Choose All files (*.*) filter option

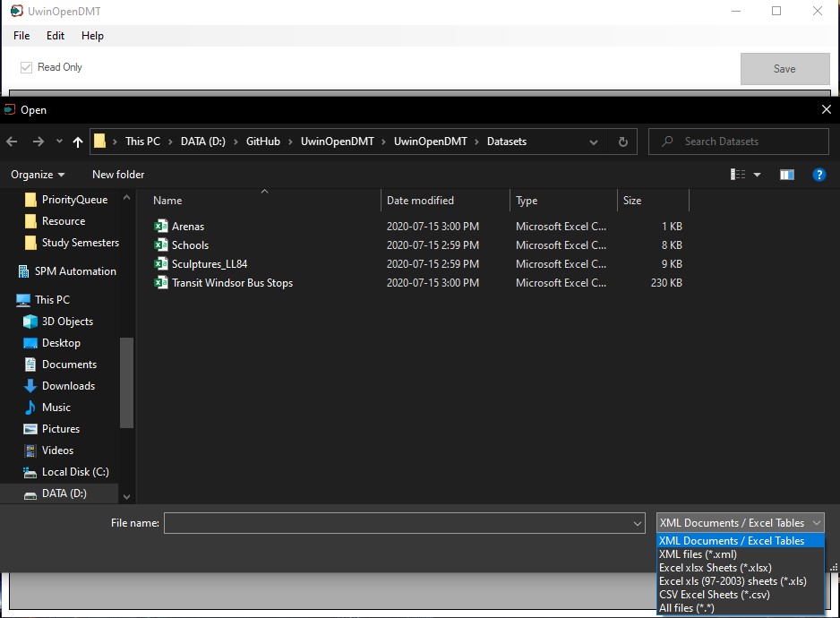[x=741, y=608]
